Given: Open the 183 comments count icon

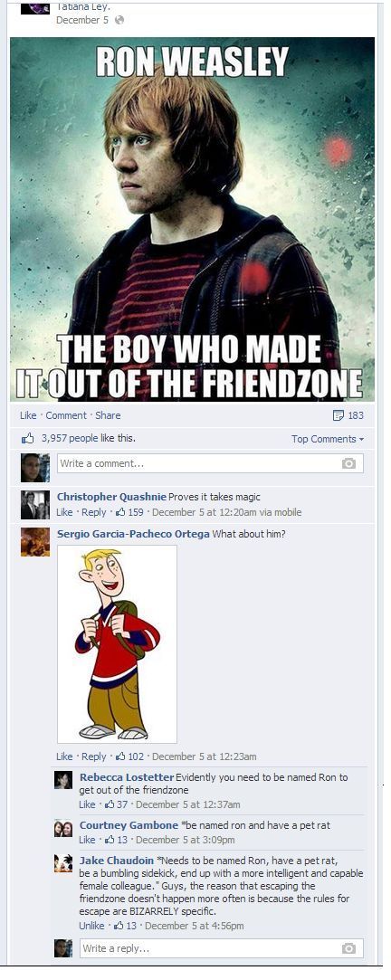Looking at the screenshot, I should coord(339,415).
